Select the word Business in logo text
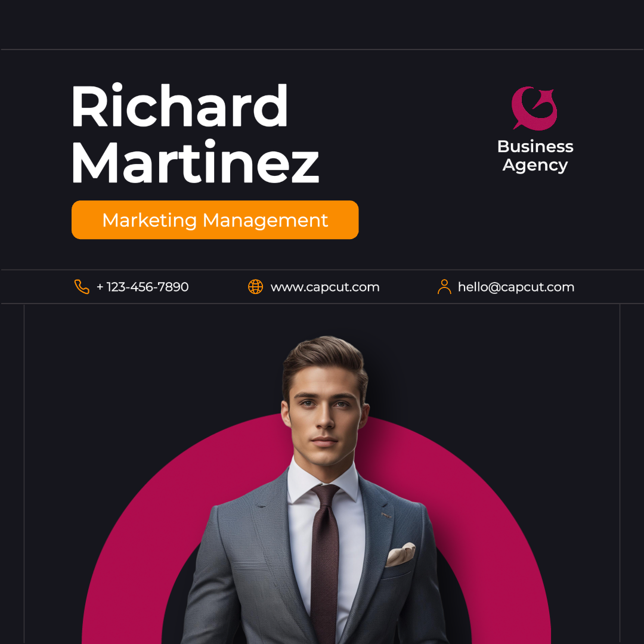The width and height of the screenshot is (644, 644). (x=535, y=146)
